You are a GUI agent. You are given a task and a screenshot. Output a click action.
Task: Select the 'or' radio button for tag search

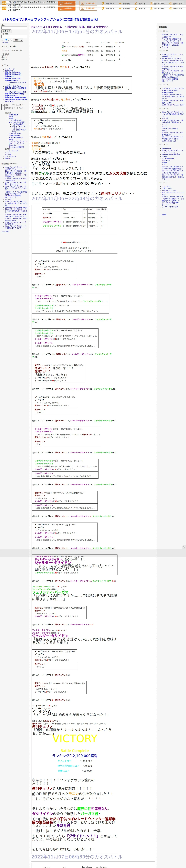tap(11, 39)
